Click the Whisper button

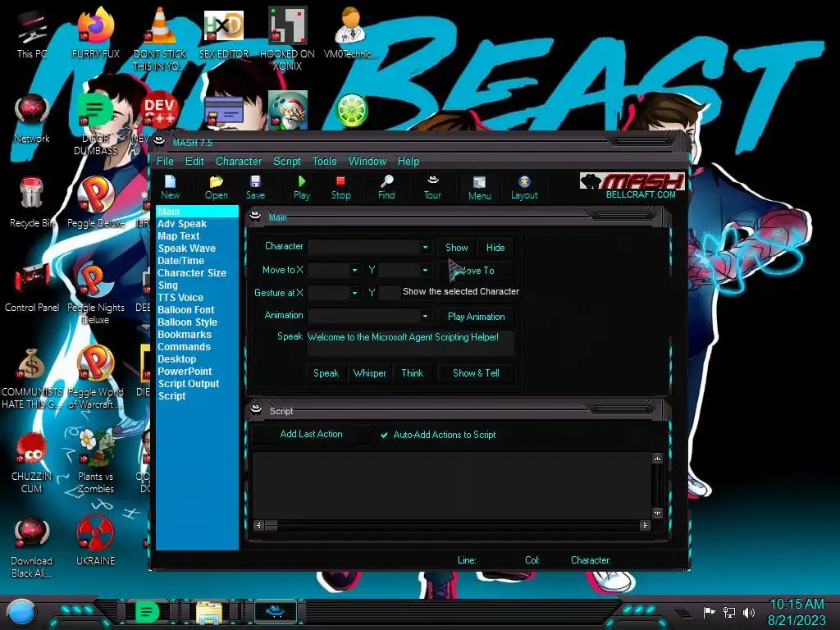tap(369, 373)
